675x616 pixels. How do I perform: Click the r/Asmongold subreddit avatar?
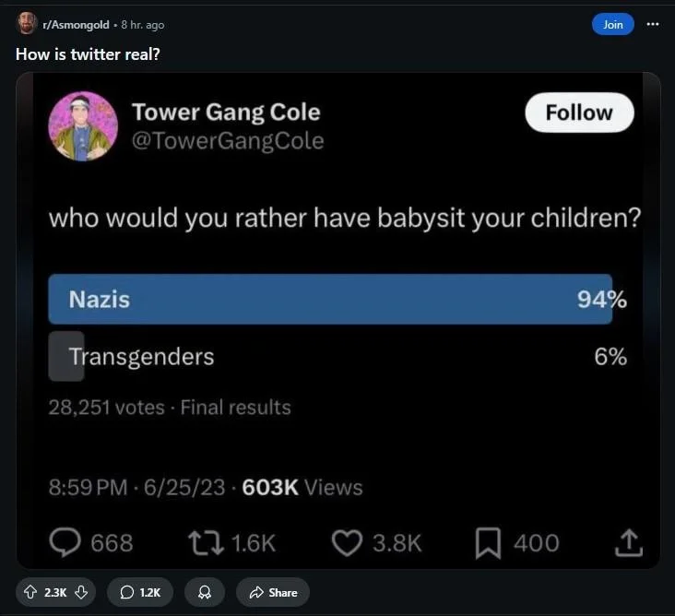pos(27,24)
